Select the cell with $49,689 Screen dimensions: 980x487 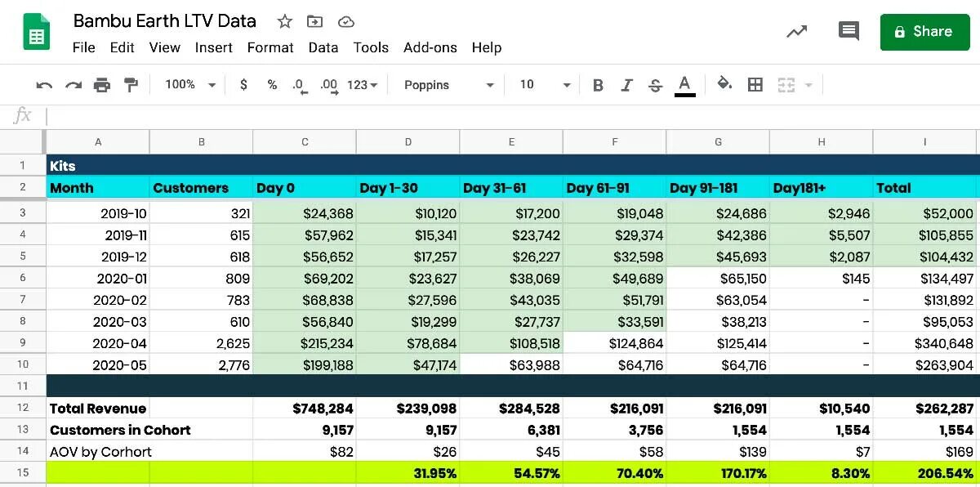[614, 279]
